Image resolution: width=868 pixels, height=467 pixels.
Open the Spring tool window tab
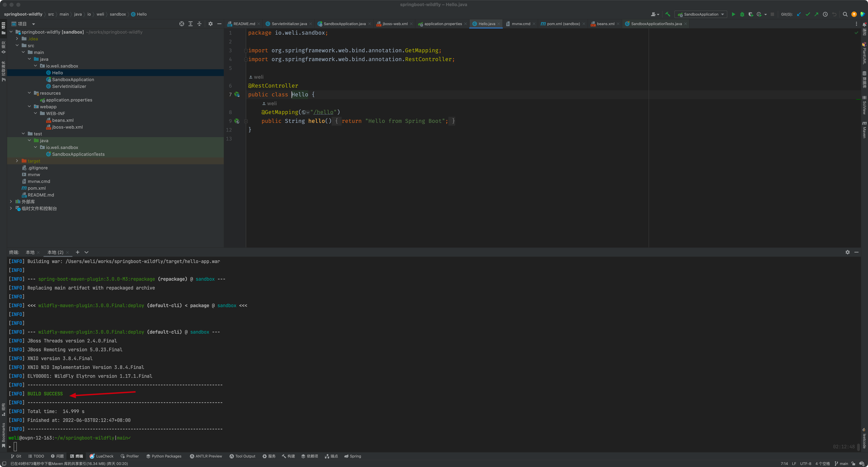pyautogui.click(x=352, y=456)
